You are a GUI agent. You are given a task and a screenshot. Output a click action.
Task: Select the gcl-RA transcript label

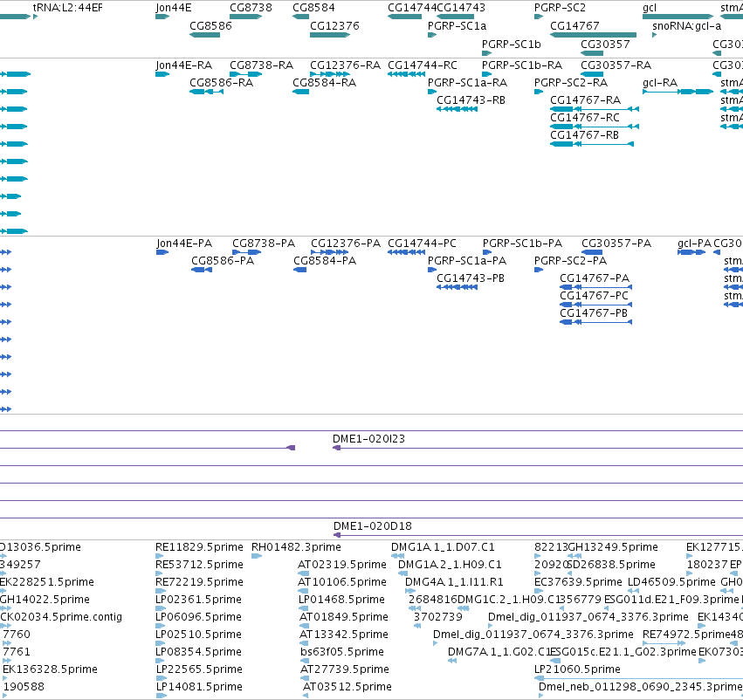[660, 82]
